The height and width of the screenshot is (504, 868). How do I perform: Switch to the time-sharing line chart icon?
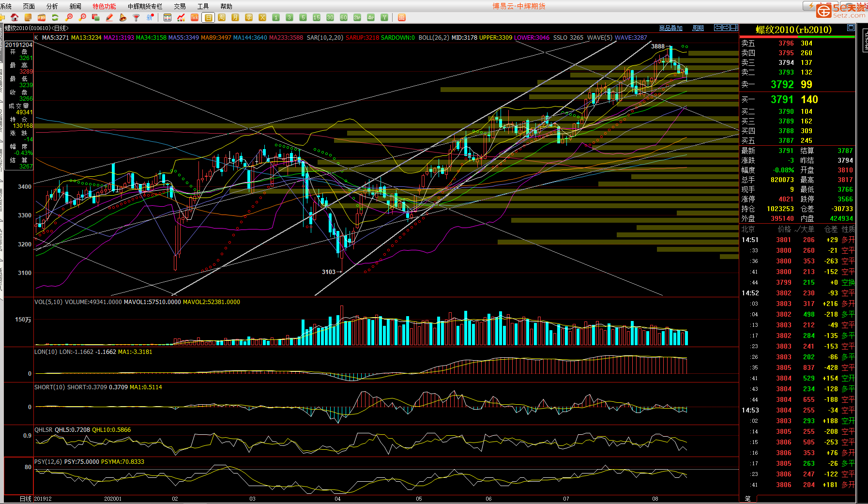pos(181,17)
